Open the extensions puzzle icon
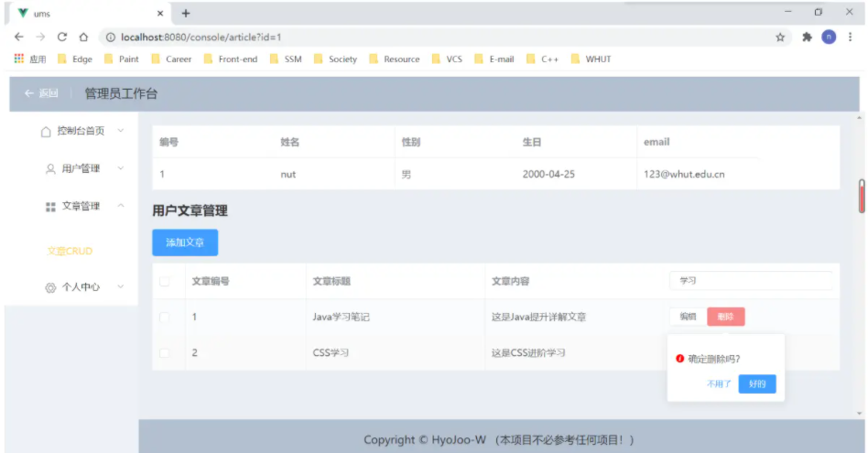The width and height of the screenshot is (868, 453). (x=807, y=37)
